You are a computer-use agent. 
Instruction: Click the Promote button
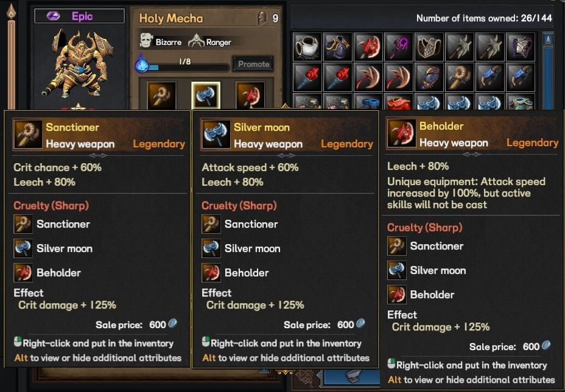pos(253,64)
